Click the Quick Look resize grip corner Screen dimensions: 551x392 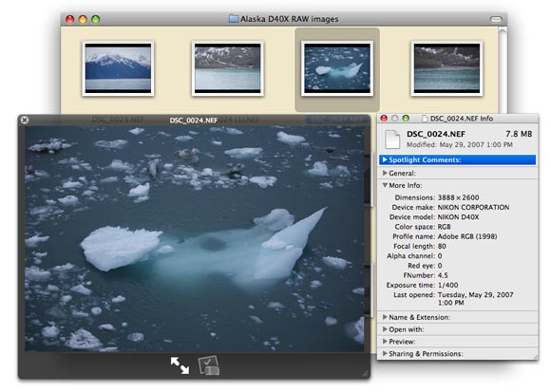[x=366, y=374]
